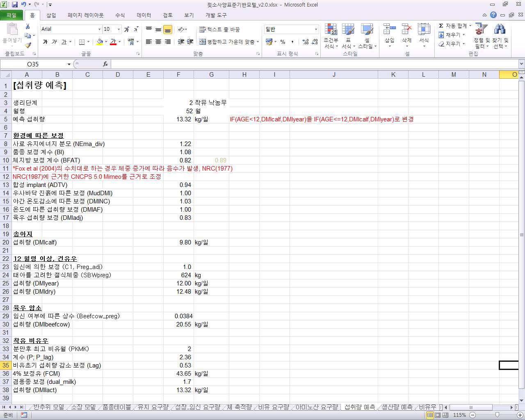Open the 품종테이블 sheet tab
The image size is (525, 420).
coord(116,407)
